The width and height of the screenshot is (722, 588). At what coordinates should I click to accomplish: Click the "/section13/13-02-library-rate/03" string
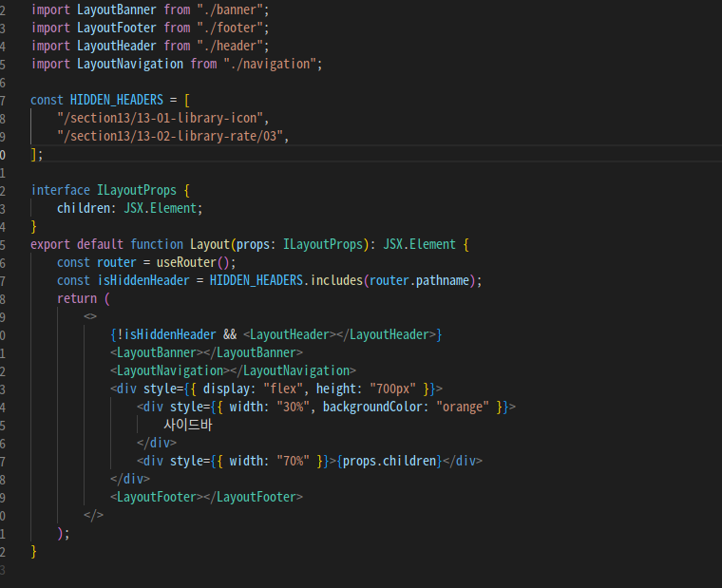click(x=170, y=136)
